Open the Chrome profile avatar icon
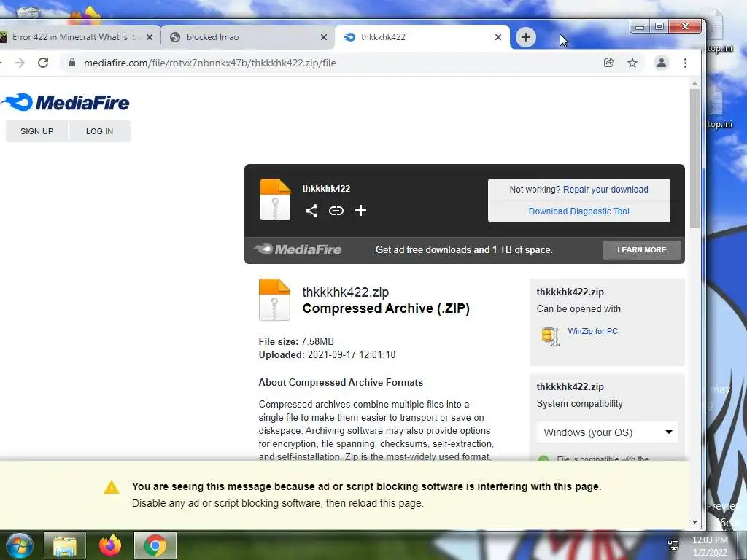The width and height of the screenshot is (747, 560). tap(661, 63)
